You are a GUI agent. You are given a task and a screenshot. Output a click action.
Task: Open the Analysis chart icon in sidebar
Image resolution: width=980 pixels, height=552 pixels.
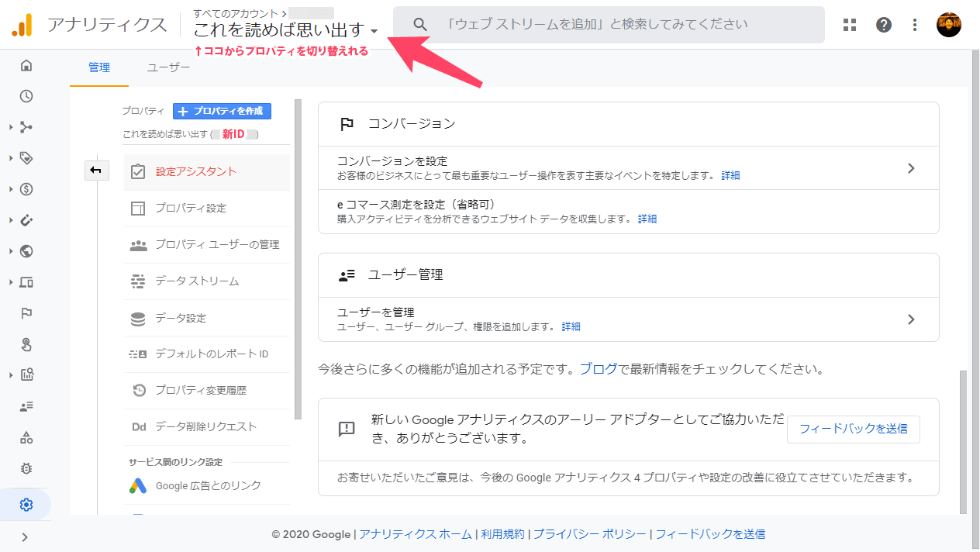click(26, 375)
